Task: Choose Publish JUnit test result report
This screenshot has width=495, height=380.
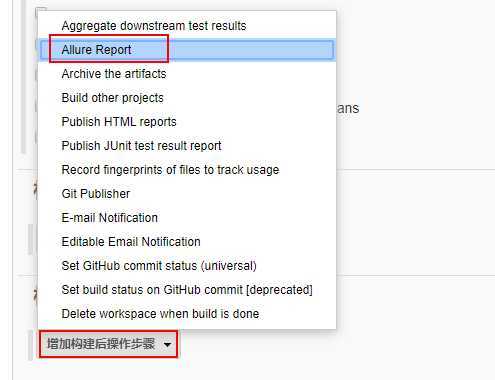Action: (x=187, y=146)
